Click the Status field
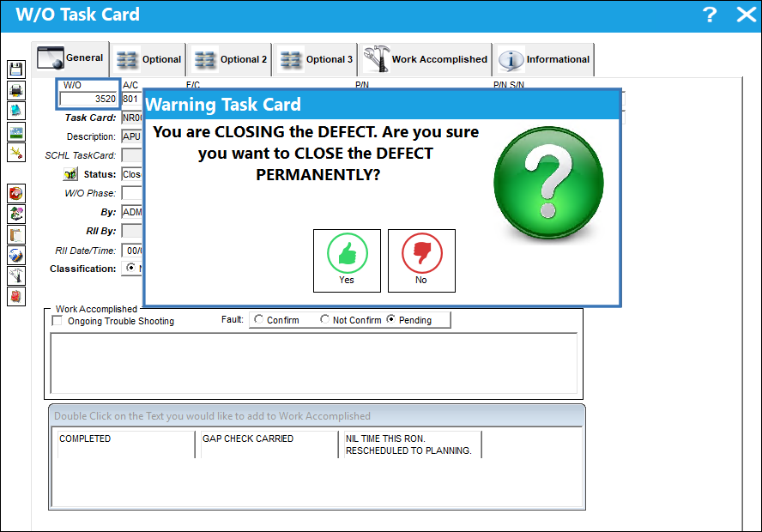This screenshot has width=762, height=532. 131,174
